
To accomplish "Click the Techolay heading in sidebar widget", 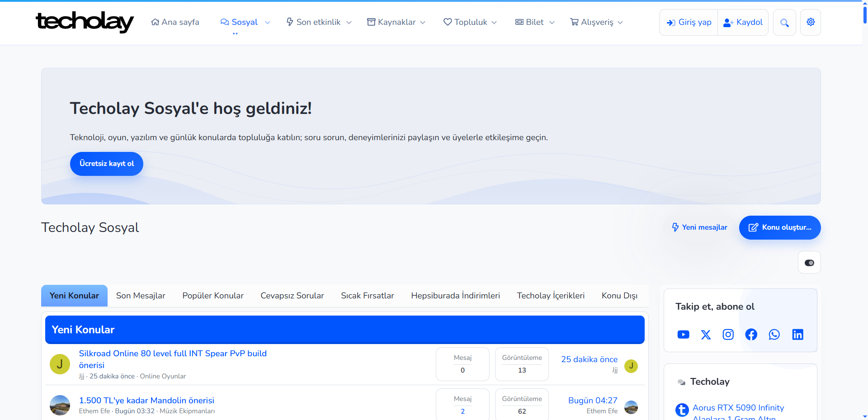I will [710, 382].
